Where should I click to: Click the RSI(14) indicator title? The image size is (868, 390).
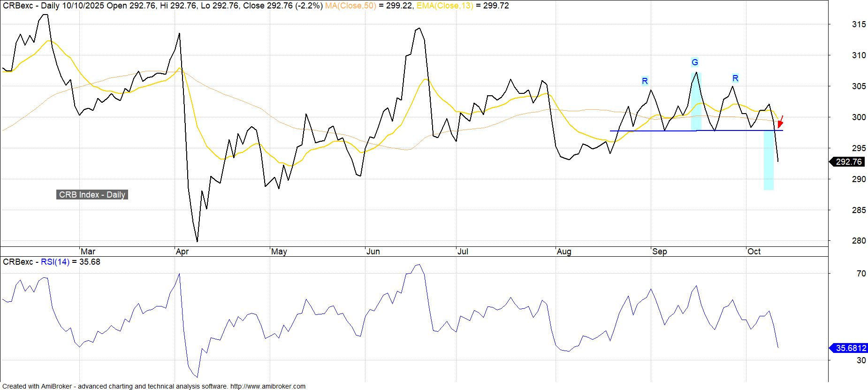click(55, 262)
